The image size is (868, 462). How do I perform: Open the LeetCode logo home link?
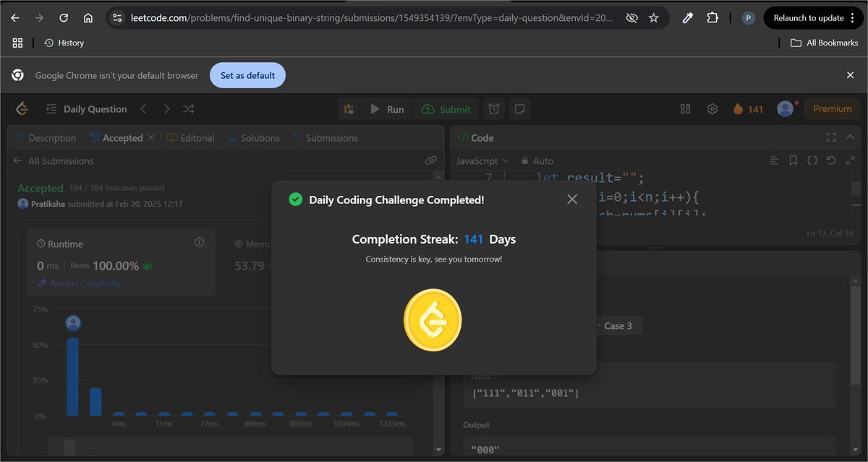coord(22,109)
